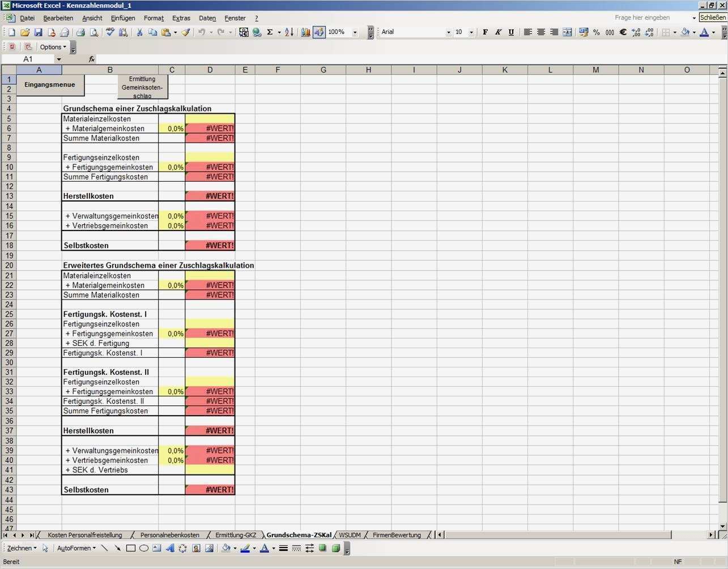The width and height of the screenshot is (728, 569).
Task: Select the oval shape tool
Action: click(143, 548)
